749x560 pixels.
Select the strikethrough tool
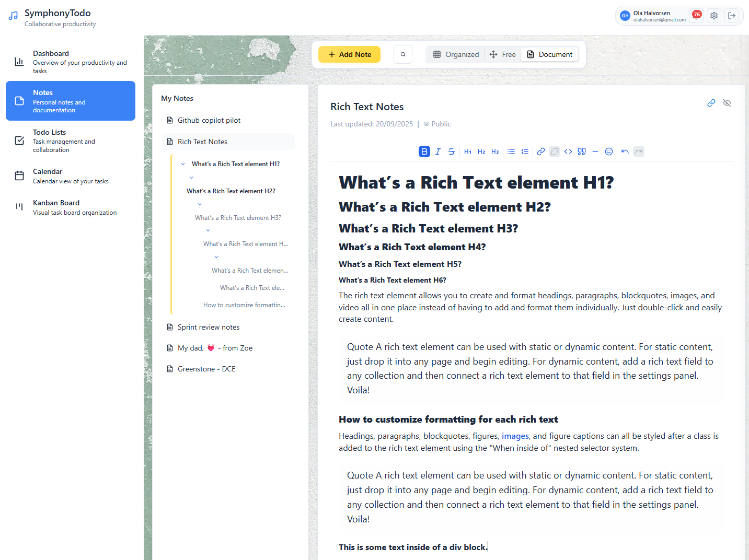tap(452, 151)
